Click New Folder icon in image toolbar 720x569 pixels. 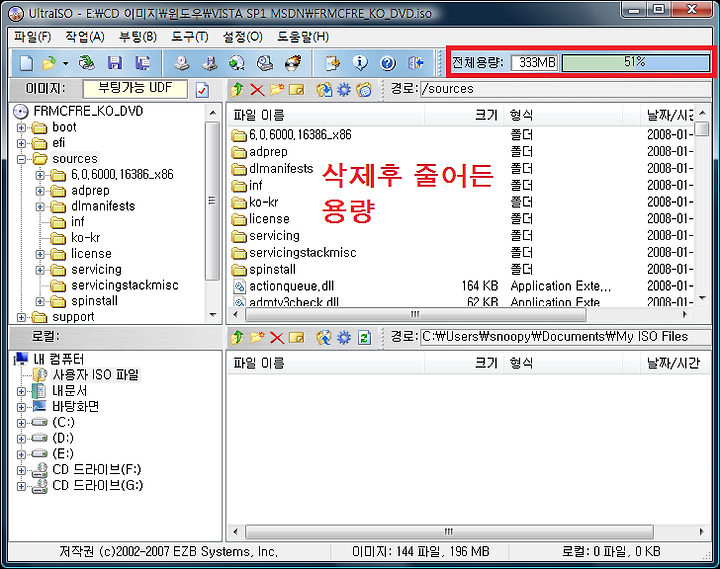[277, 90]
